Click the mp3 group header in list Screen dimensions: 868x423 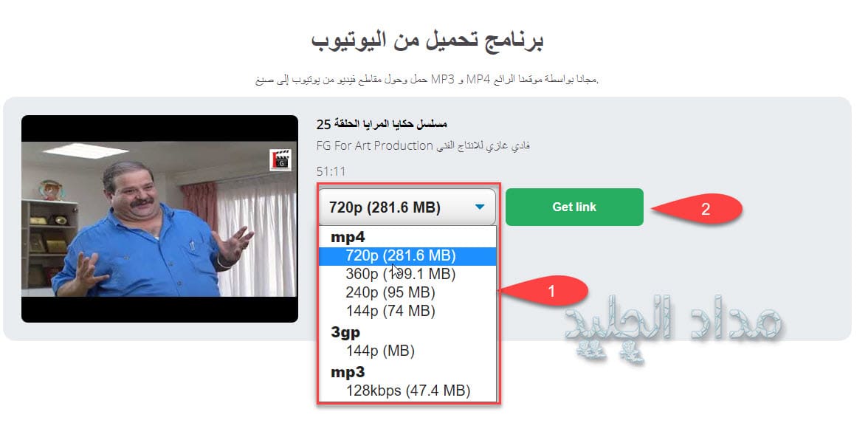click(348, 372)
